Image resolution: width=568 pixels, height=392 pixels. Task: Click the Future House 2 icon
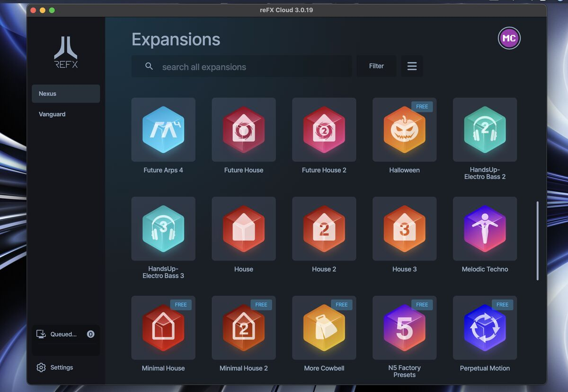[324, 130]
